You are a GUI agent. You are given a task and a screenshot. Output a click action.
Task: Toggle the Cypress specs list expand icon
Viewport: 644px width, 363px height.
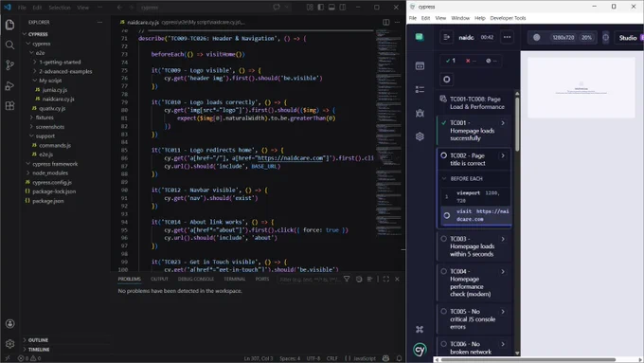tap(446, 37)
